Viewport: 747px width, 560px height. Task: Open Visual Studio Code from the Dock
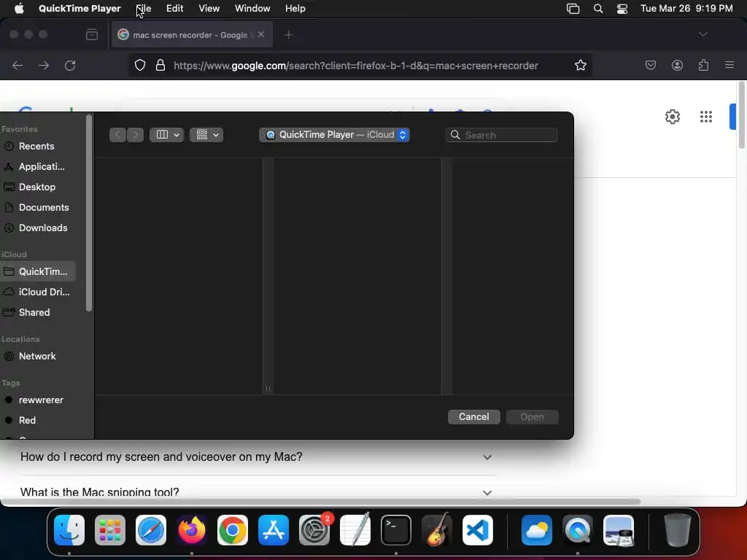coord(477,530)
